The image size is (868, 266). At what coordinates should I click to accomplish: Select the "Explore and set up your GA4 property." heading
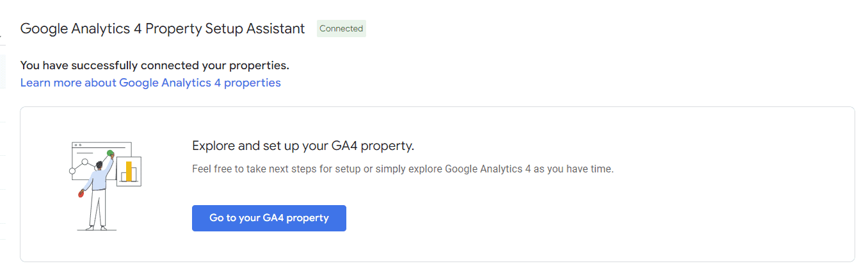[x=303, y=145]
